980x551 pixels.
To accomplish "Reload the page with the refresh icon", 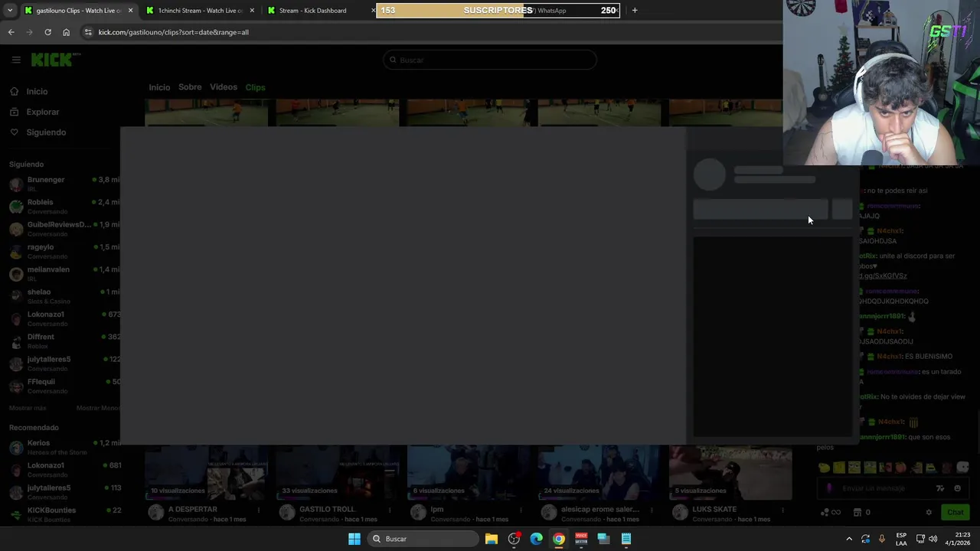I will [x=47, y=32].
